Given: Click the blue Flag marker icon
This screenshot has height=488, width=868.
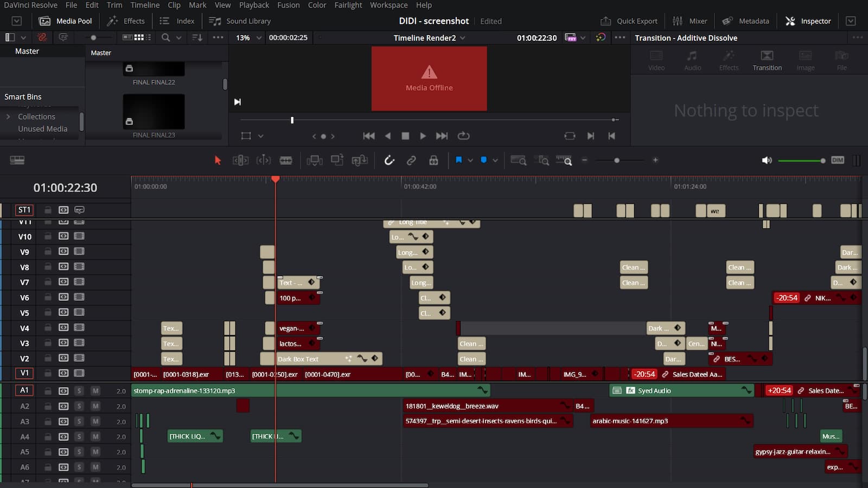Looking at the screenshot, I should 458,160.
